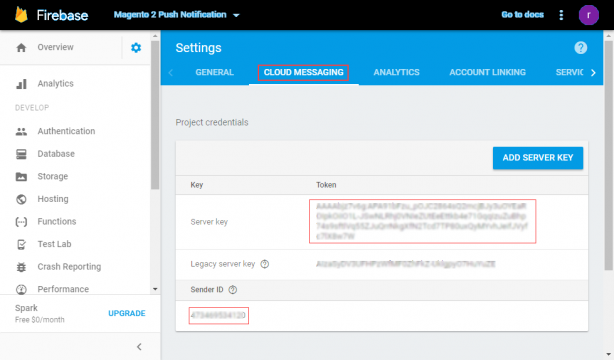This screenshot has width=614, height=360.
Task: Click the Server key row label
Action: (x=209, y=222)
